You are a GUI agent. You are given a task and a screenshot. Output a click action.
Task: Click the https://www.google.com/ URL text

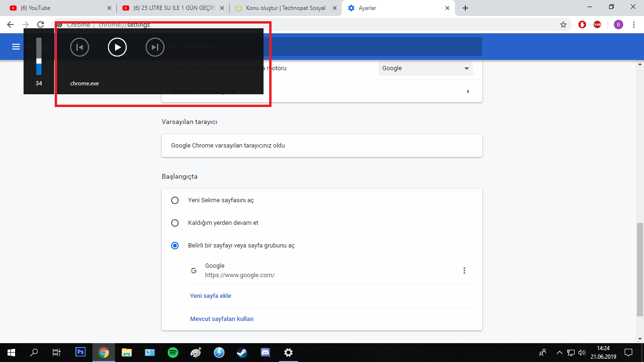(x=240, y=275)
